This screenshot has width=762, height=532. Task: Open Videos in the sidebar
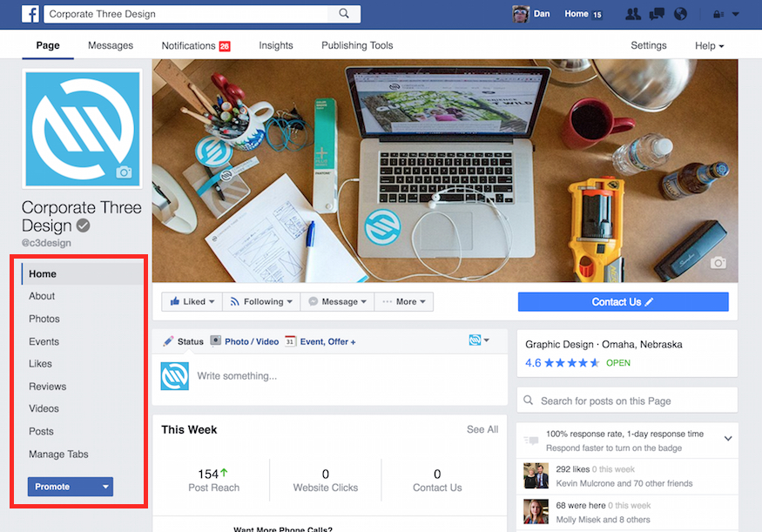[x=44, y=408]
